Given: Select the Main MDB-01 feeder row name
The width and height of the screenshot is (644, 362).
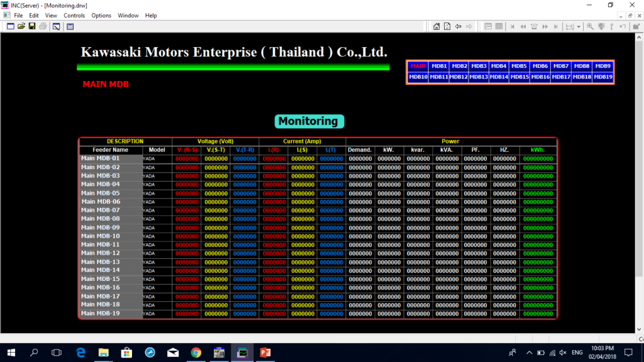Looking at the screenshot, I should click(x=100, y=158).
